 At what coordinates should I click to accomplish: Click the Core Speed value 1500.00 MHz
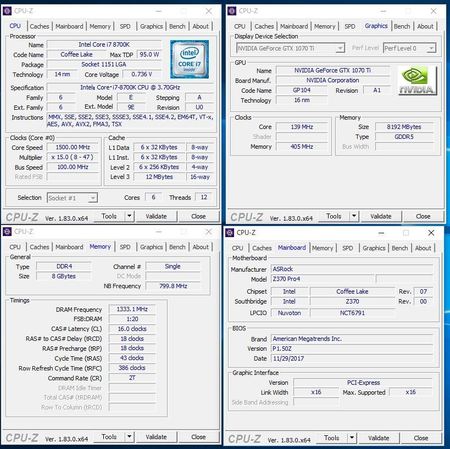pyautogui.click(x=73, y=147)
